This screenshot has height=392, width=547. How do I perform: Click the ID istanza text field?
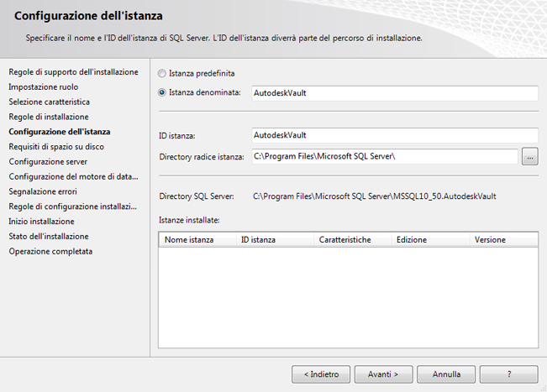pos(394,135)
